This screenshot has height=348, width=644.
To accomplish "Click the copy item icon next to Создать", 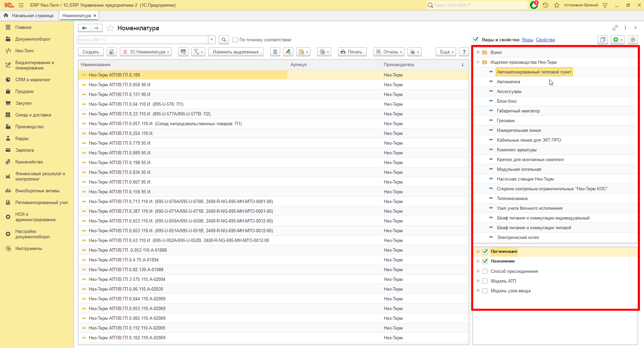I will (x=112, y=52).
